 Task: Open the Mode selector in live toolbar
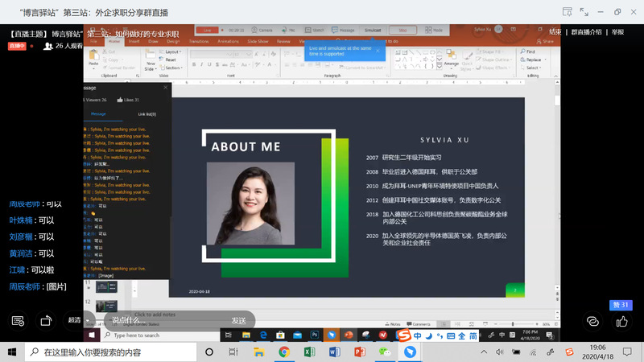(434, 30)
